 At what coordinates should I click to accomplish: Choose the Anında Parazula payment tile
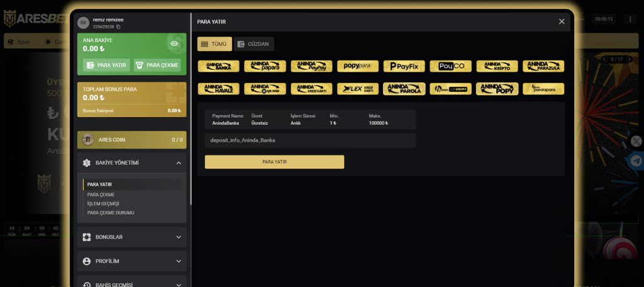(543, 66)
